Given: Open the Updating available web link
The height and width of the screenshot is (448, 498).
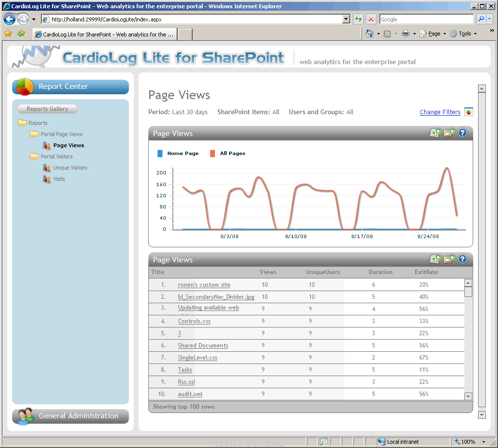Looking at the screenshot, I should (208, 308).
